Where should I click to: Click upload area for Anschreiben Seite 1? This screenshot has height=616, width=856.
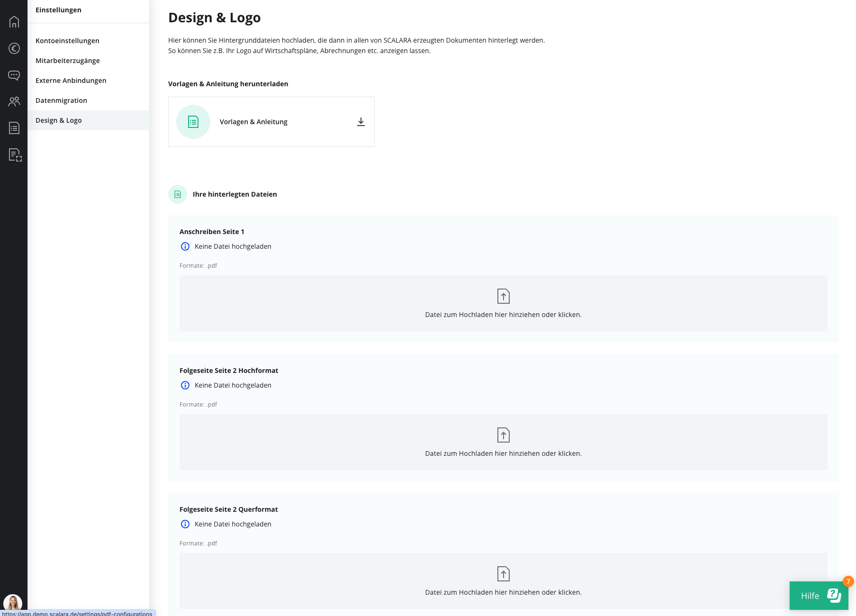[x=503, y=303]
